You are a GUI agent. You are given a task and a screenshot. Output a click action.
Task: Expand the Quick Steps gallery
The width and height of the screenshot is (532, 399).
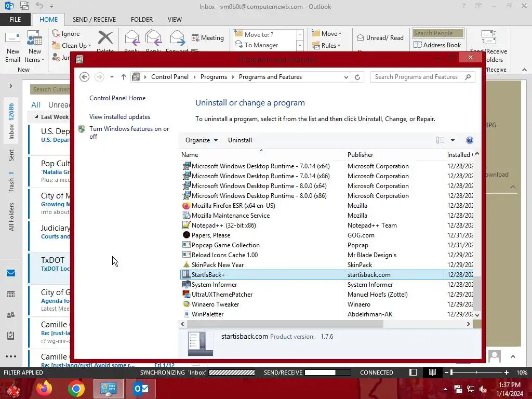(x=300, y=45)
